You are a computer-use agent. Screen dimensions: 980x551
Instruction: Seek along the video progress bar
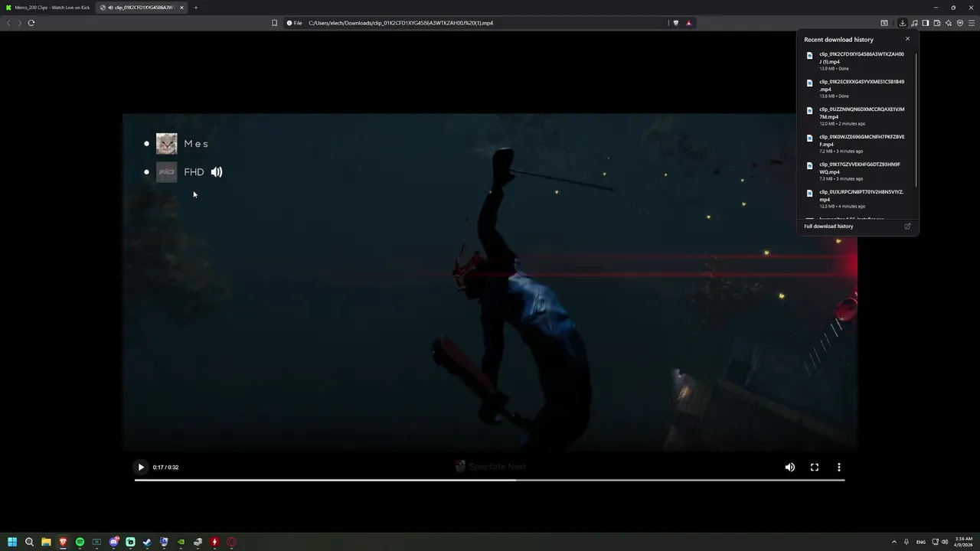coord(490,480)
